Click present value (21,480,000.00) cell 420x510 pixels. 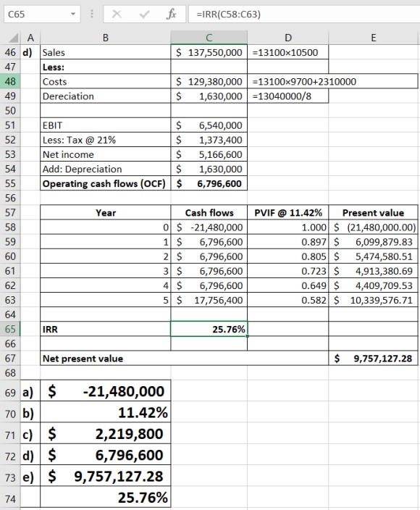tap(373, 227)
